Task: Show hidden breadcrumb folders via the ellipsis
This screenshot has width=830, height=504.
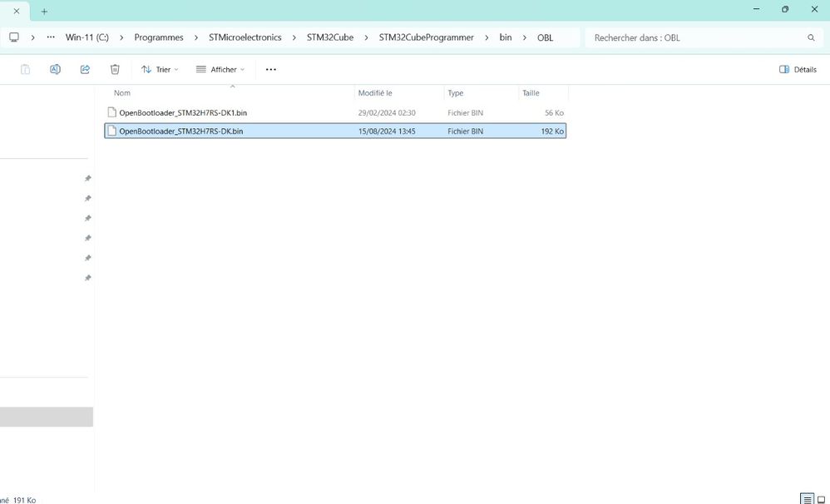Action: tap(51, 37)
